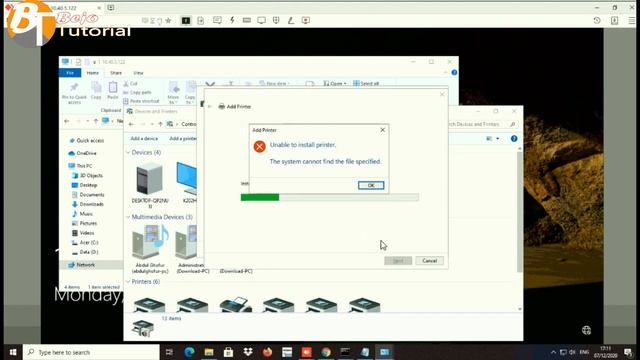Select Quick access in navigation pane
Viewport: 640px width, 360px height.
click(87, 140)
